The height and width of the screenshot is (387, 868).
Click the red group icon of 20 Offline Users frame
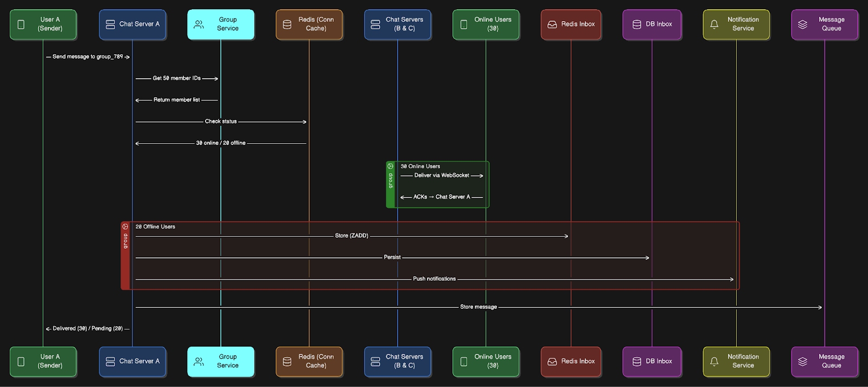click(125, 226)
